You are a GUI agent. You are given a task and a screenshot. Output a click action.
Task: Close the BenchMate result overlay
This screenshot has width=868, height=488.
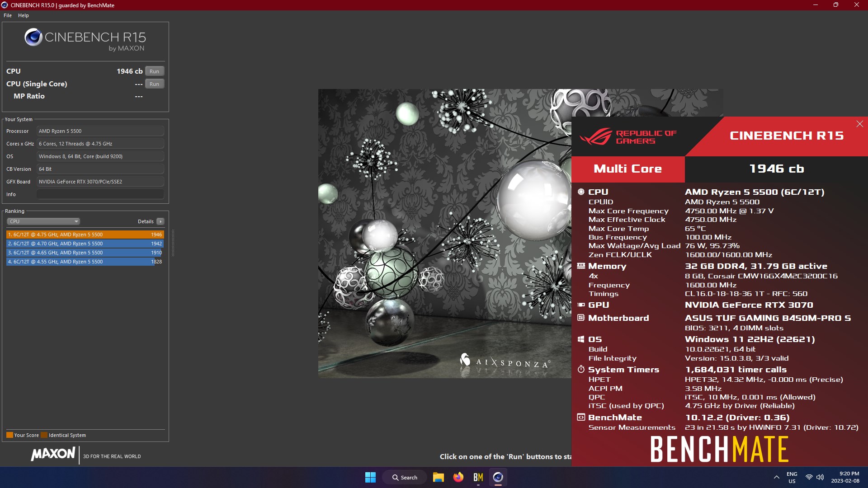pos(859,124)
